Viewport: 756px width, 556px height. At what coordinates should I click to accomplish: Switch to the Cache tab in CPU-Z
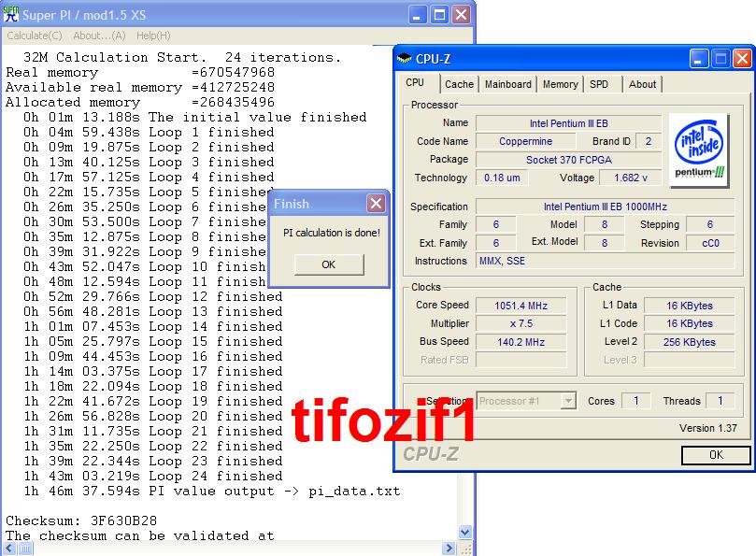pos(460,84)
